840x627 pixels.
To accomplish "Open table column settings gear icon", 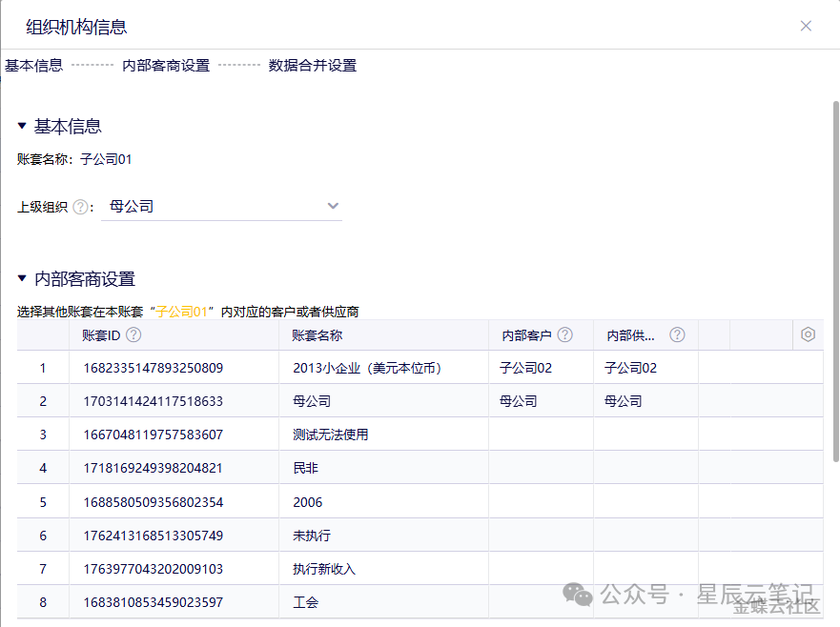I will 808,334.
